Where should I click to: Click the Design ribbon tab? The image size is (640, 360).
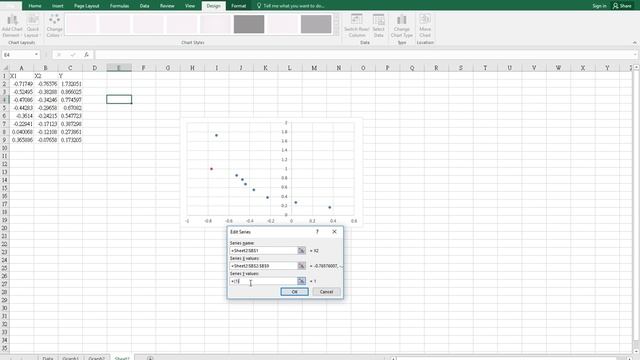coord(213,6)
